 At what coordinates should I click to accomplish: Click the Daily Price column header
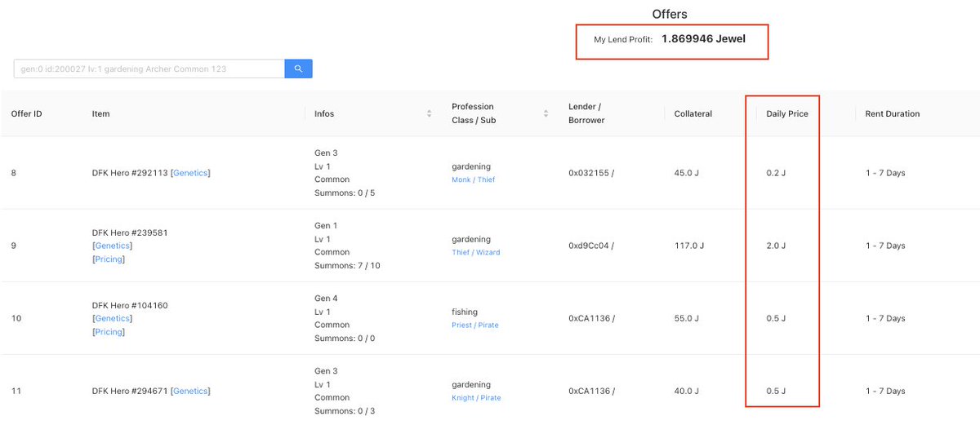[787, 113]
